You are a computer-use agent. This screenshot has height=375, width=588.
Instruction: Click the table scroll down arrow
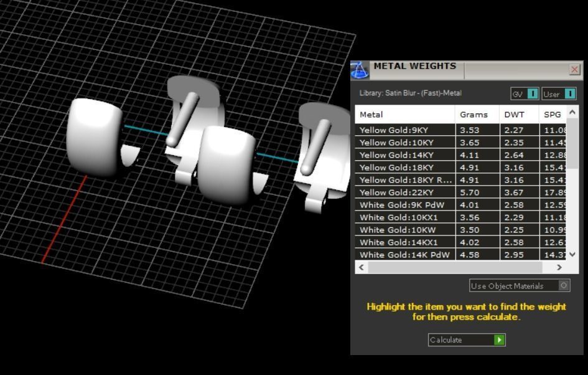(x=572, y=255)
